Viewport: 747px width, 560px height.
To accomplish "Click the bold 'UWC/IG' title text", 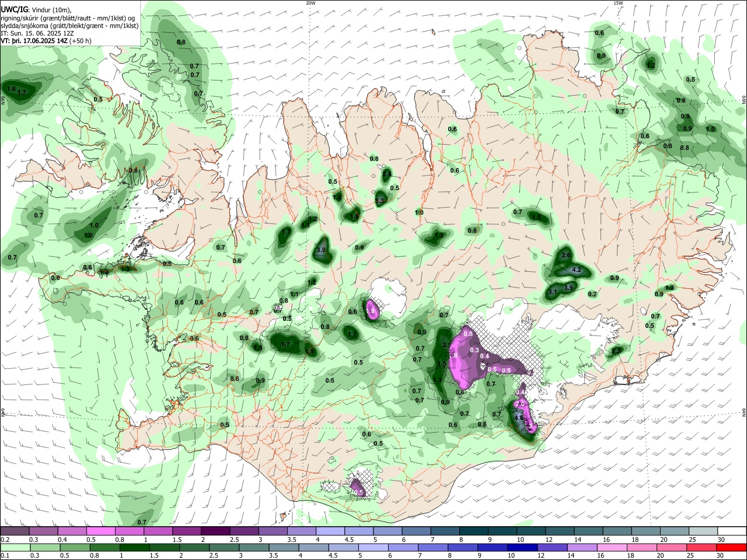I will [x=15, y=9].
